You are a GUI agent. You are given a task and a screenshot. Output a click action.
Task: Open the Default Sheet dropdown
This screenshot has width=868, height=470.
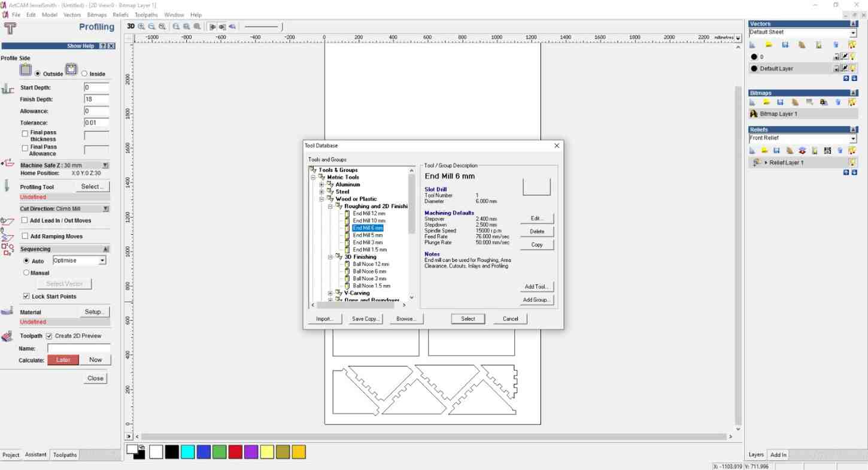tap(854, 32)
